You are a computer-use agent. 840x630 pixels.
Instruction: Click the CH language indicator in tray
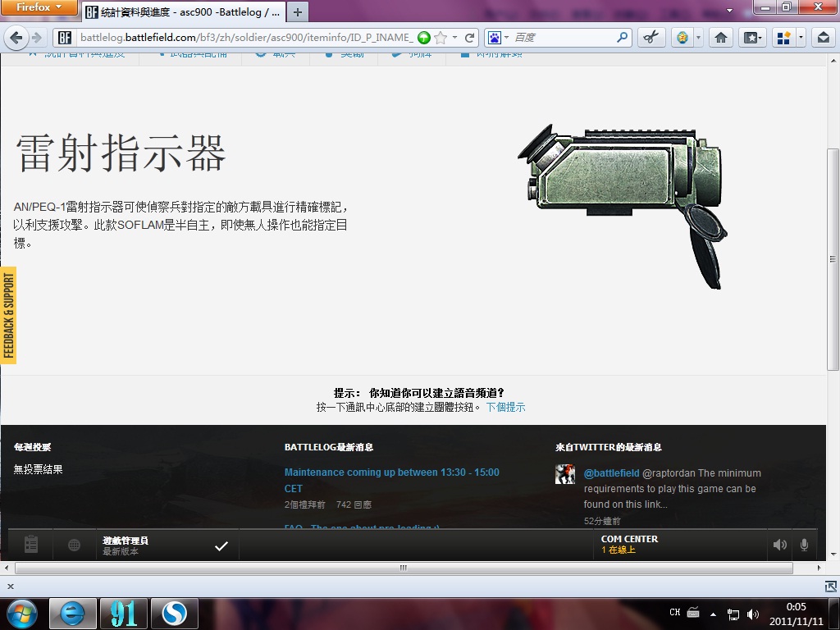tap(675, 612)
